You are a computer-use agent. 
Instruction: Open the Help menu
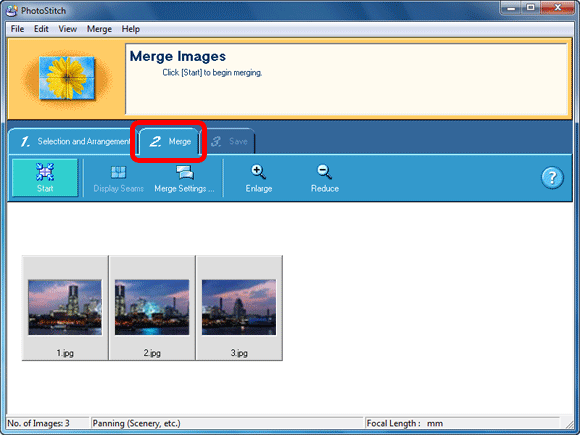point(131,29)
